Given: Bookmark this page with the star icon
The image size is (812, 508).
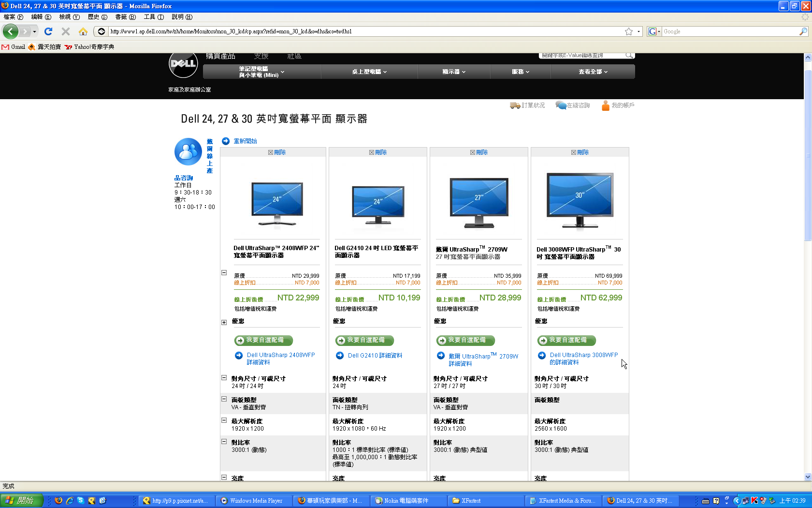Looking at the screenshot, I should 628,31.
